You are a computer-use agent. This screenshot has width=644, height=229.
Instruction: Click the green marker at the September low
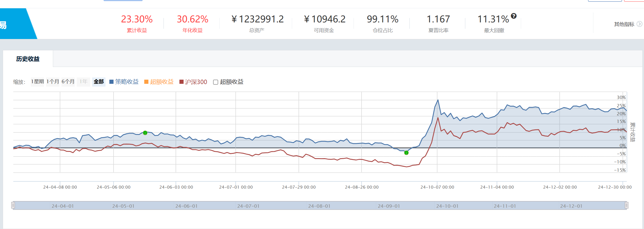pyautogui.click(x=406, y=153)
